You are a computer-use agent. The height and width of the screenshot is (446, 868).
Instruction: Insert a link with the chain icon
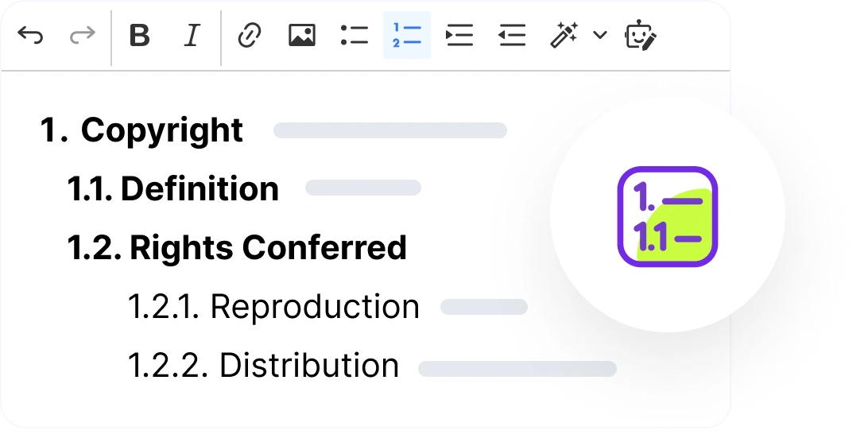point(249,36)
